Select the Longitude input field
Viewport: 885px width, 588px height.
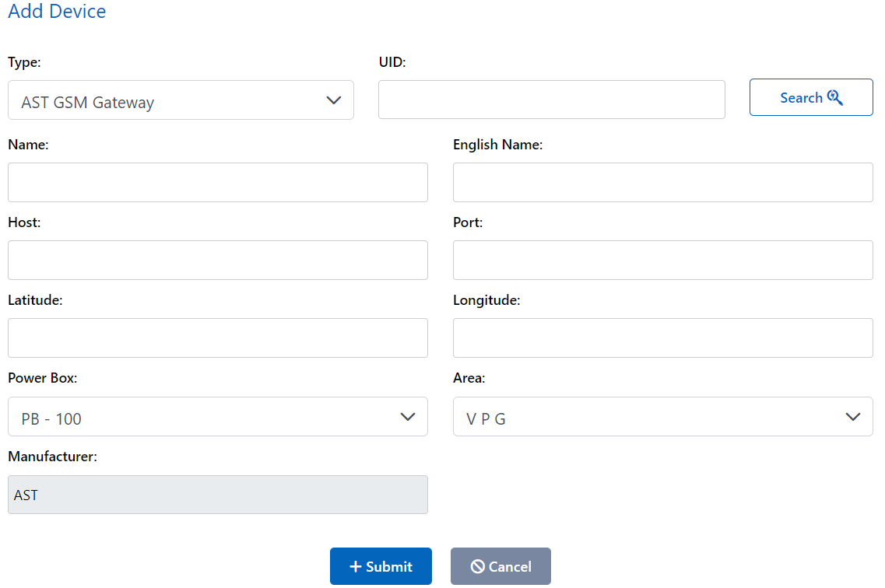click(x=662, y=338)
